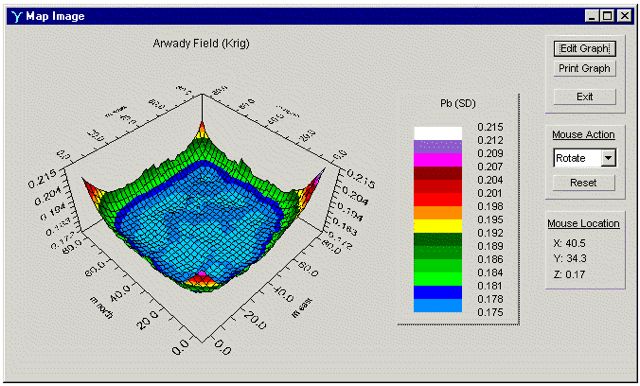Click the dark red 0.207 legend swatch
Image resolution: width=640 pixels, height=386 pixels.
point(438,173)
